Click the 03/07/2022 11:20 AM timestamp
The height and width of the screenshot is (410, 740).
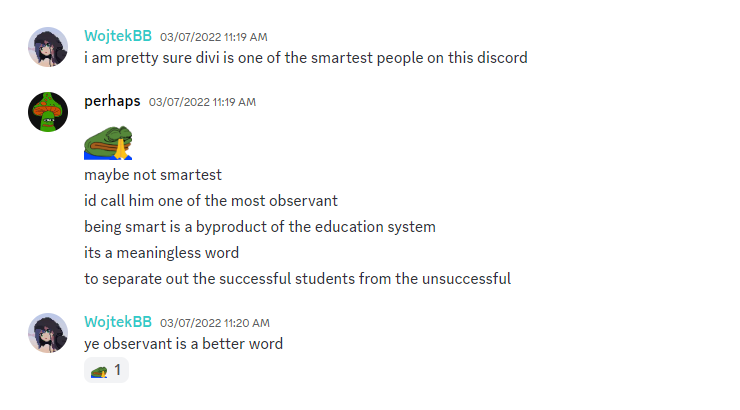point(215,323)
